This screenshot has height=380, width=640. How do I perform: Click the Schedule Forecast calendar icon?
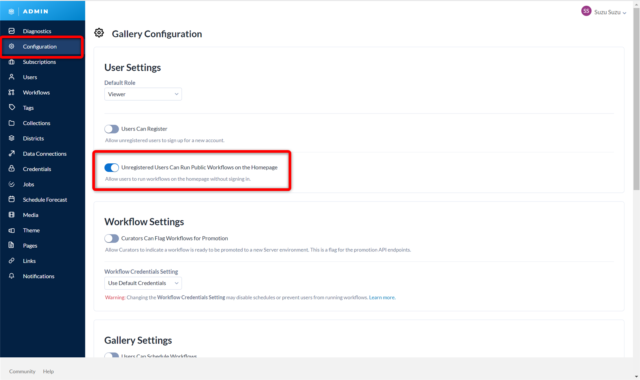pyautogui.click(x=11, y=200)
